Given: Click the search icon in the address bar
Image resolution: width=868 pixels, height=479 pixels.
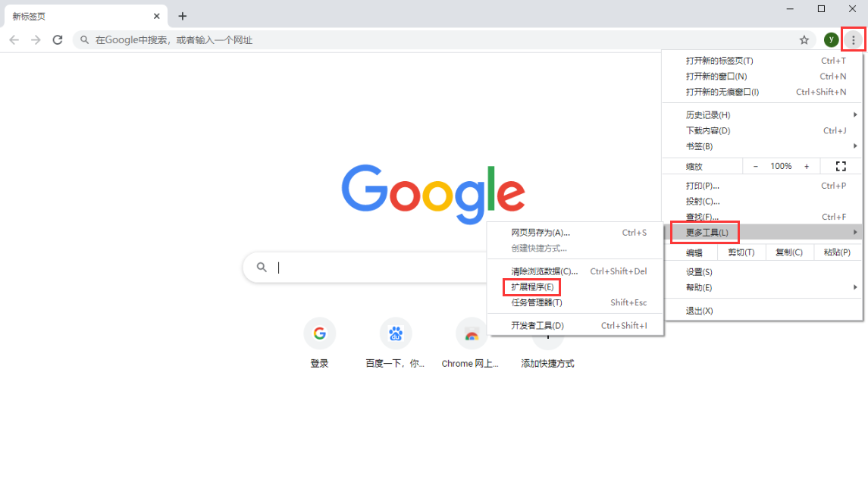Looking at the screenshot, I should coord(84,40).
